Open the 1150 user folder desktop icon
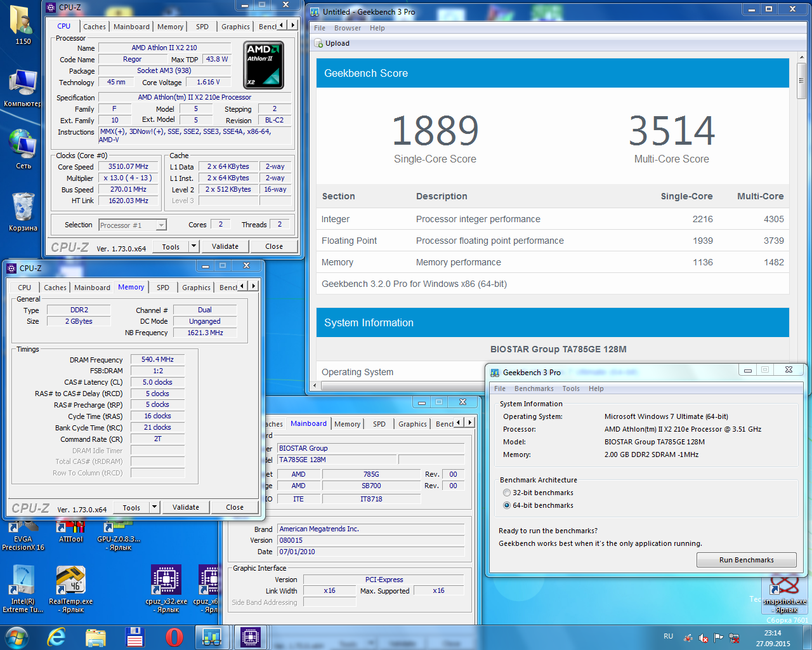Screen dimensions: 812x650 point(23,25)
